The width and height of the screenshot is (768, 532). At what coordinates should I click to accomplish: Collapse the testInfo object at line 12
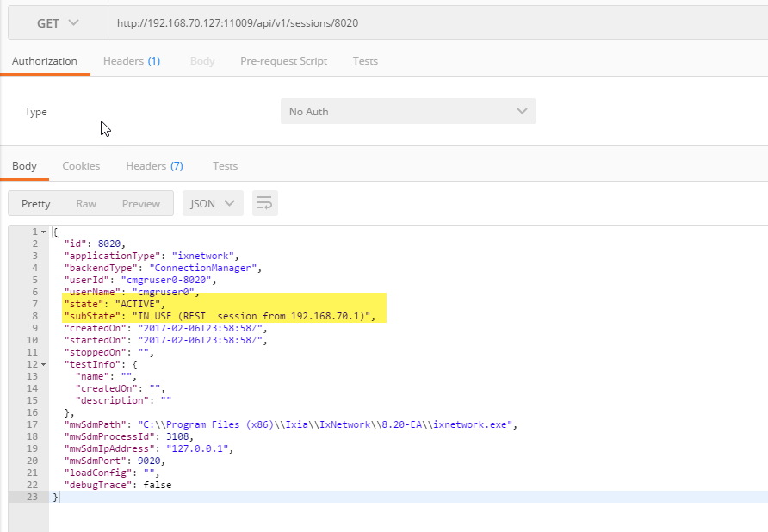(x=44, y=365)
